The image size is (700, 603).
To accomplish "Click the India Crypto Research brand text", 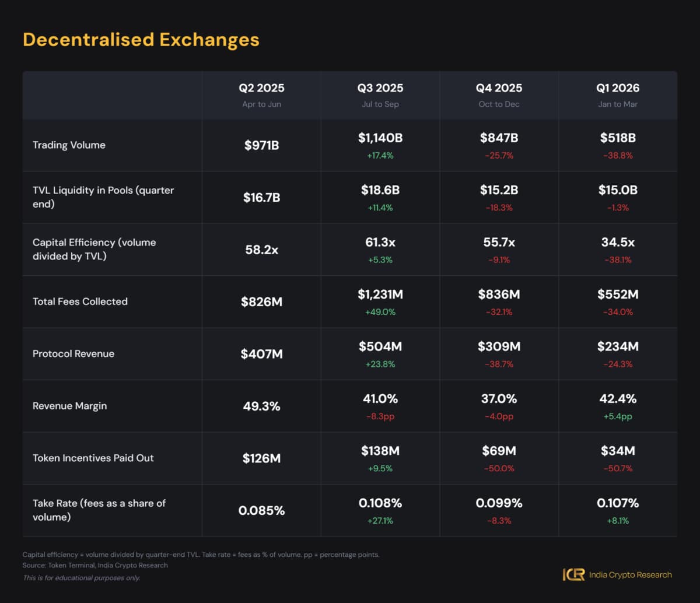I will [630, 575].
